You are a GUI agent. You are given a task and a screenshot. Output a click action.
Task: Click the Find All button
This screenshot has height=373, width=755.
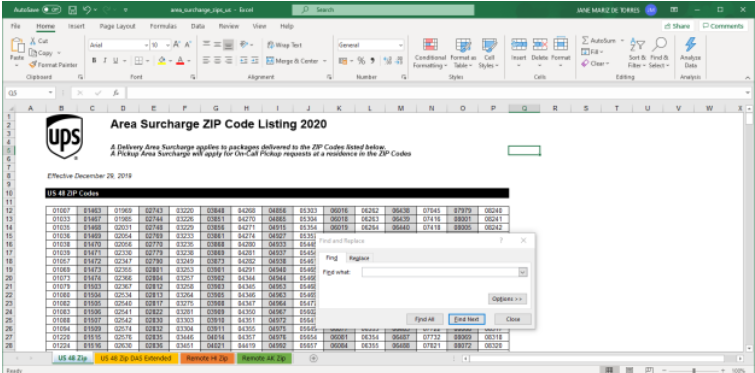click(425, 319)
